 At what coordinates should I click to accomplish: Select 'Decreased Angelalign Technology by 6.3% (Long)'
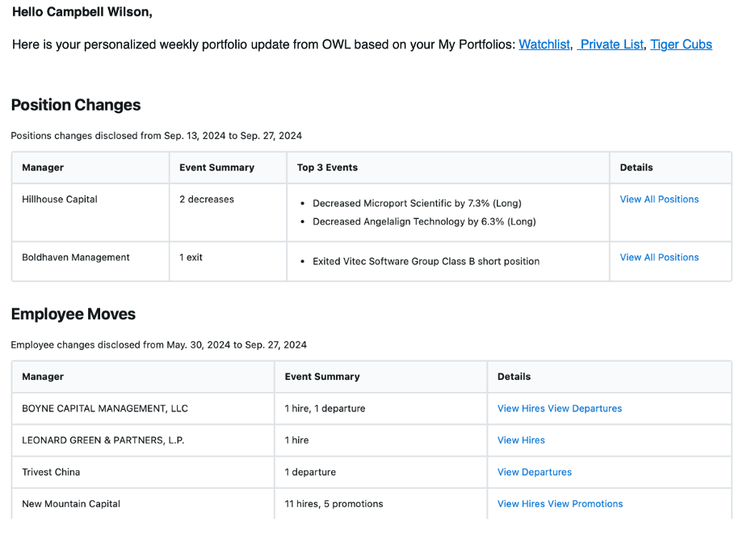pos(424,221)
